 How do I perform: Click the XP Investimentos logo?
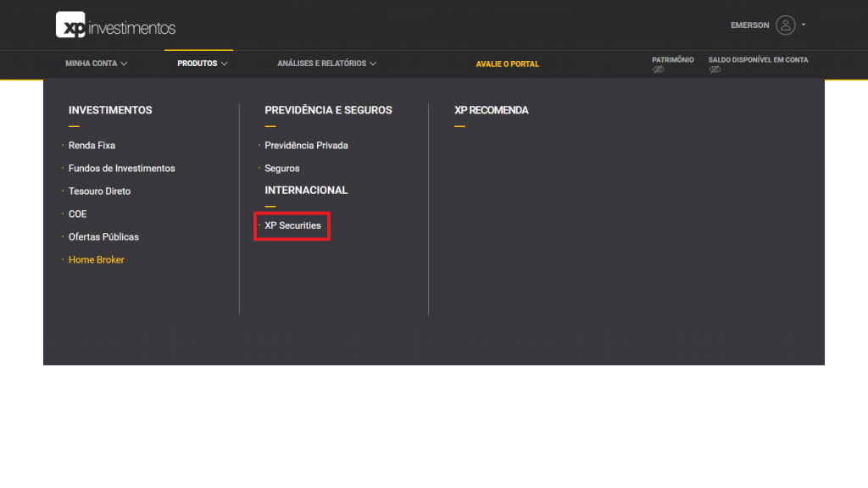114,25
